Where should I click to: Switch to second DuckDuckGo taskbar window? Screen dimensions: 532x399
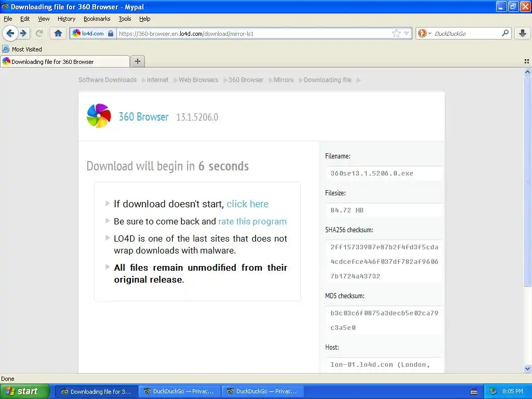[263, 392]
